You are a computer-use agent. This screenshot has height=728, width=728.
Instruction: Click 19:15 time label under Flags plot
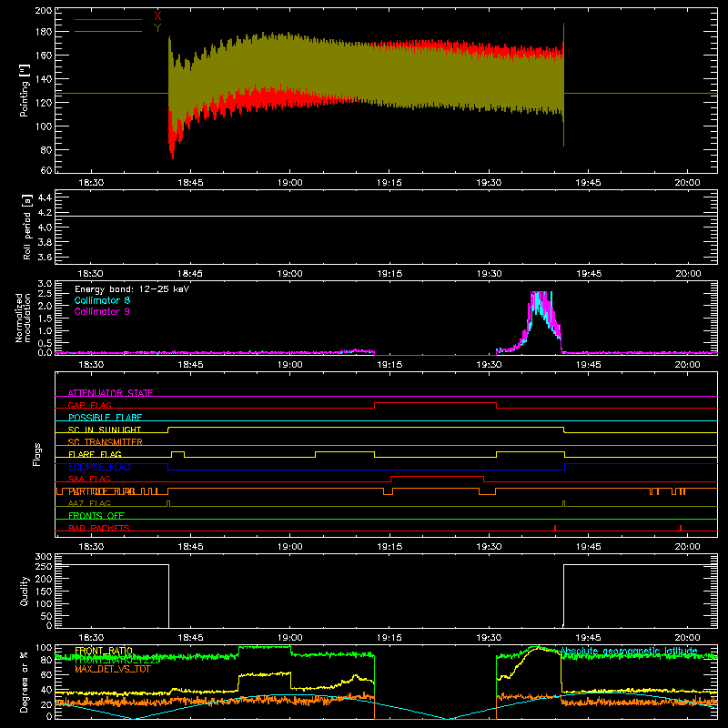coord(389,547)
